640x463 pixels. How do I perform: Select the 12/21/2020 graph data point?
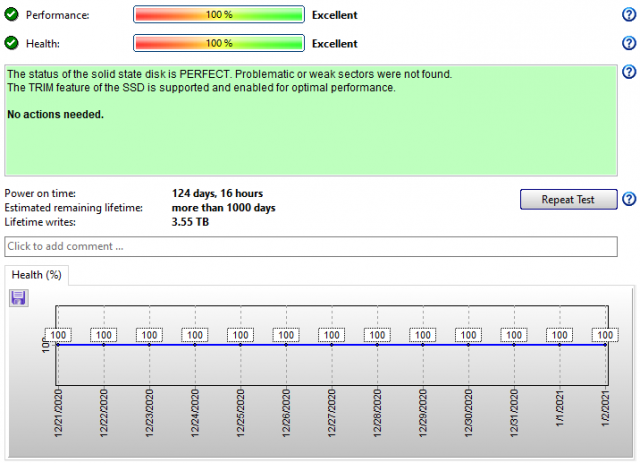click(58, 345)
